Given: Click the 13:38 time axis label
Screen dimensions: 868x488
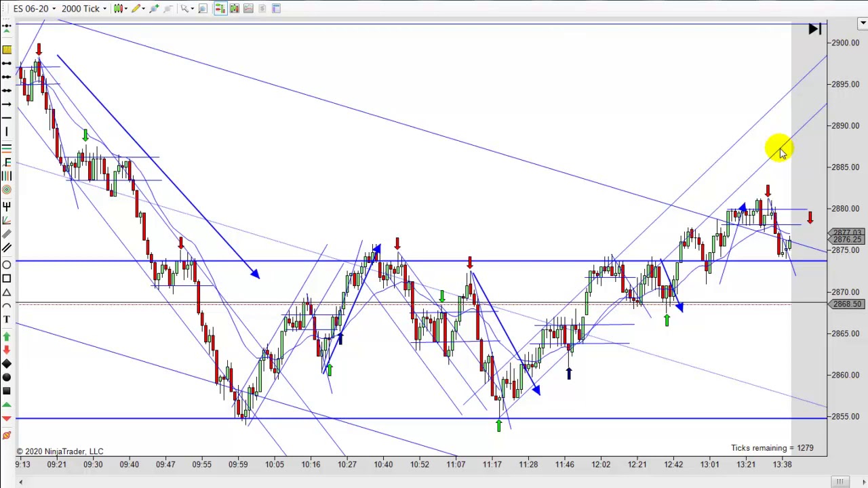Looking at the screenshot, I should (x=783, y=464).
